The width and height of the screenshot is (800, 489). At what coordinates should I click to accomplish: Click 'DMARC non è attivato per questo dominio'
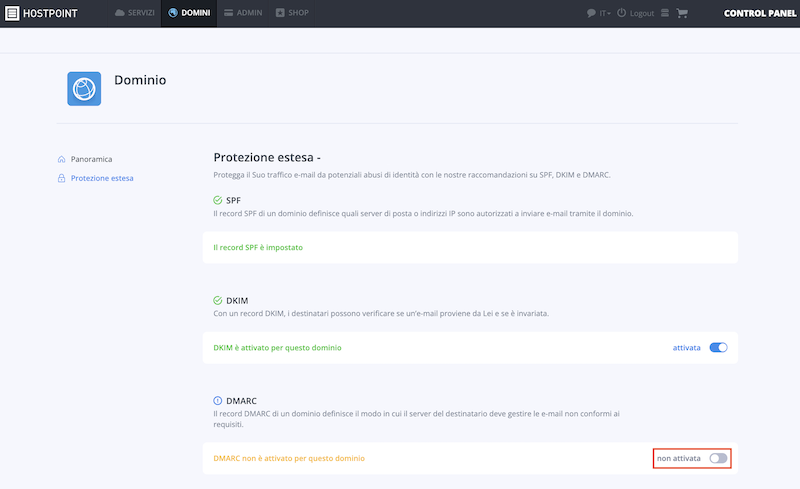289,458
